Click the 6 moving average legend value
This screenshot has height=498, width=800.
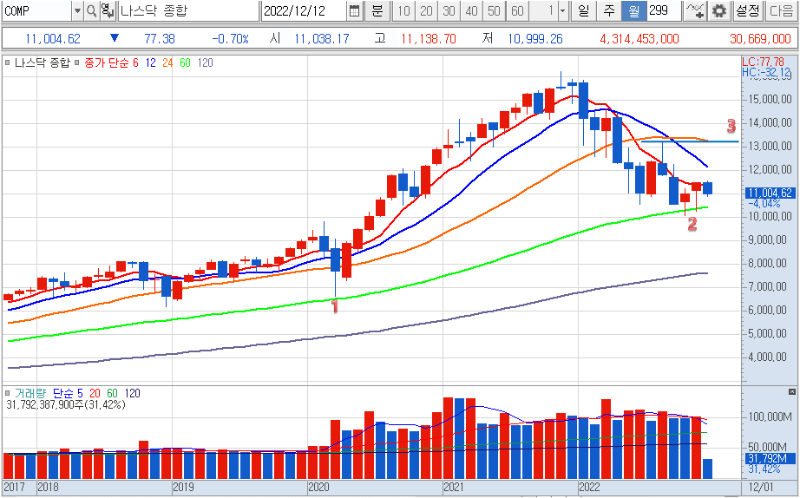135,63
